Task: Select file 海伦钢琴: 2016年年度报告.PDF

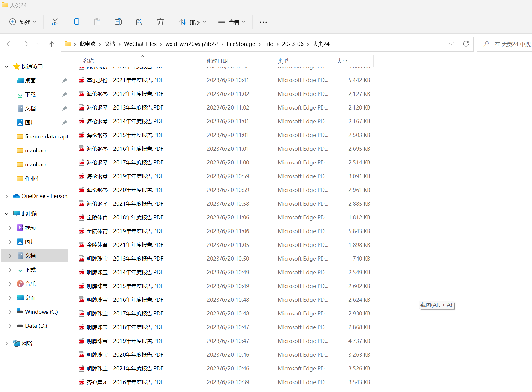Action: tap(125, 149)
